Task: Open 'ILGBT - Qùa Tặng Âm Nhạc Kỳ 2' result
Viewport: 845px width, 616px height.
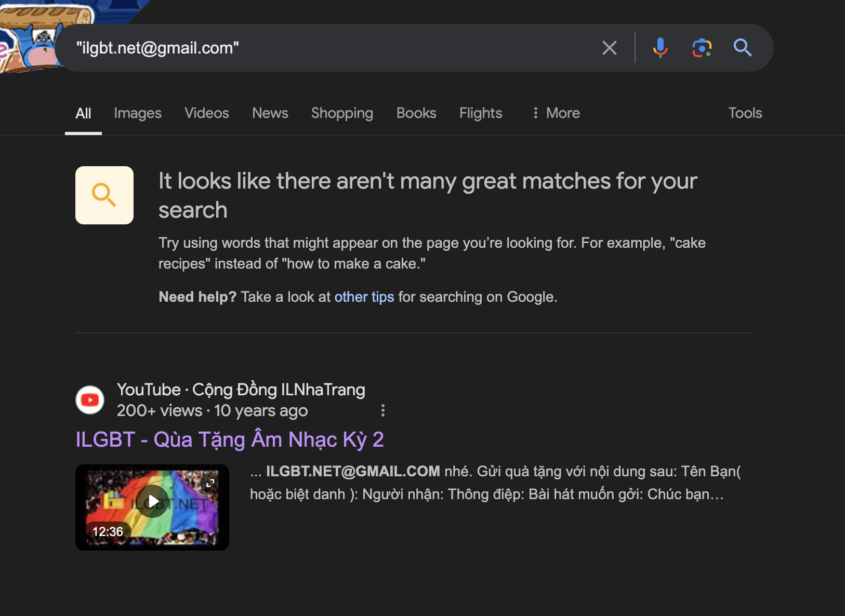Action: pyautogui.click(x=230, y=439)
